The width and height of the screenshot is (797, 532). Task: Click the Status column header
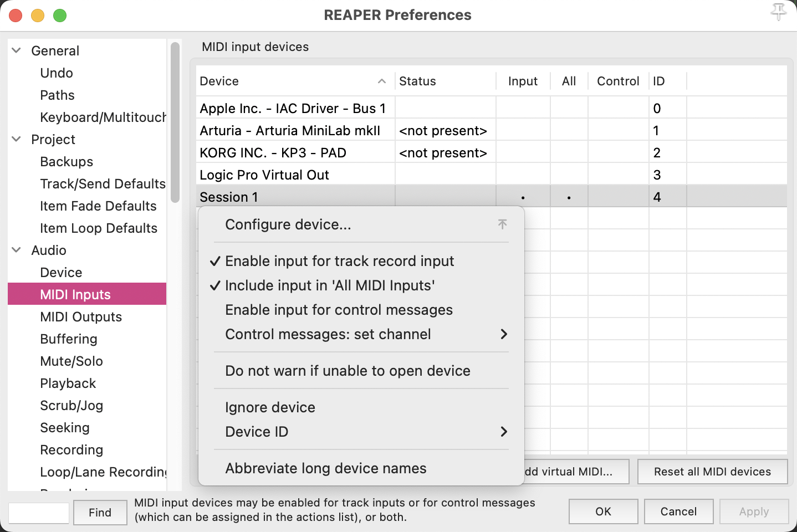(x=445, y=81)
